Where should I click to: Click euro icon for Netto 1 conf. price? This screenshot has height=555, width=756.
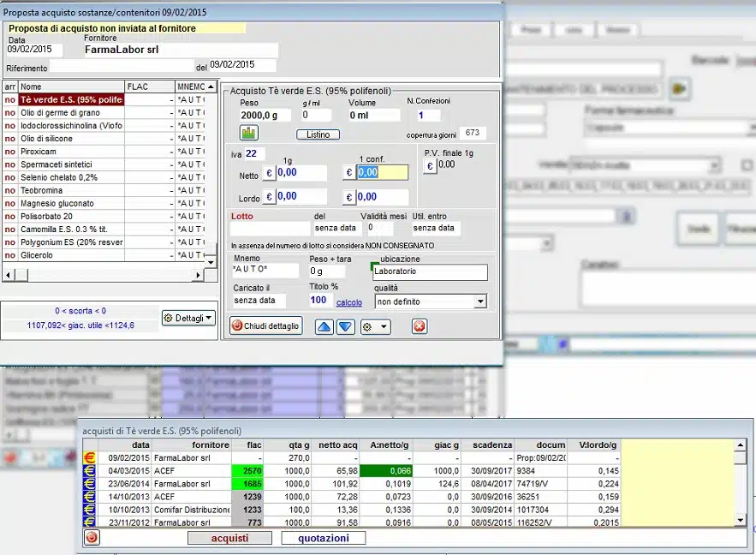[x=349, y=173]
